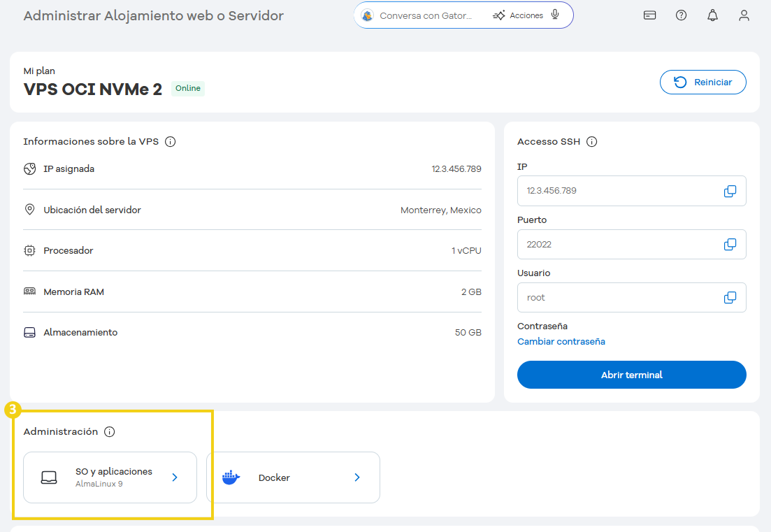Restart the VPS with Reiniciar
The height and width of the screenshot is (532, 771).
point(702,82)
